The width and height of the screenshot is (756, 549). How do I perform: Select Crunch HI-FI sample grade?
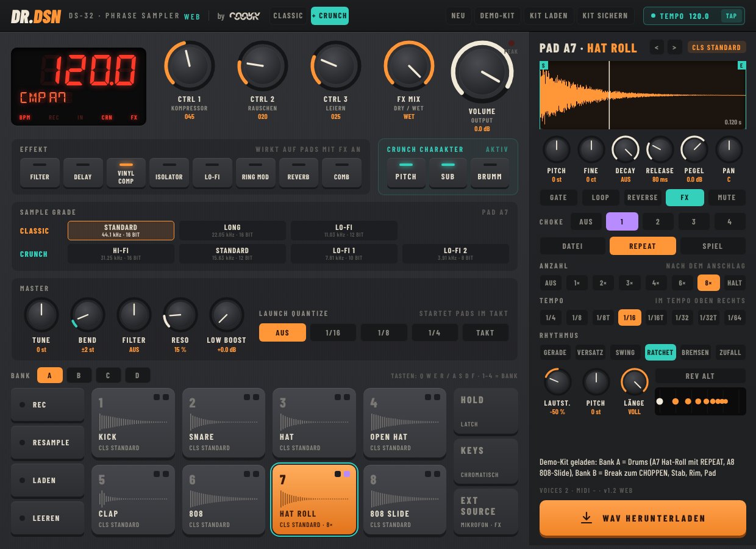click(x=121, y=254)
